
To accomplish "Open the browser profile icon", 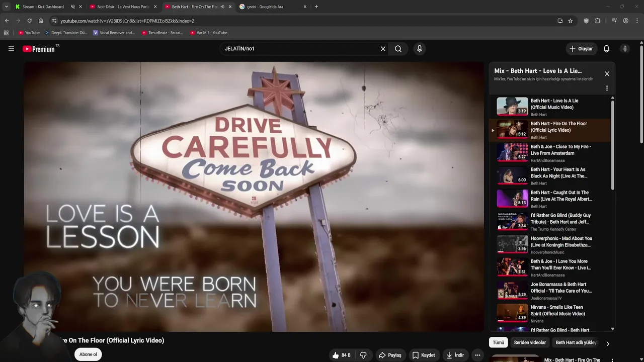I will (625, 21).
